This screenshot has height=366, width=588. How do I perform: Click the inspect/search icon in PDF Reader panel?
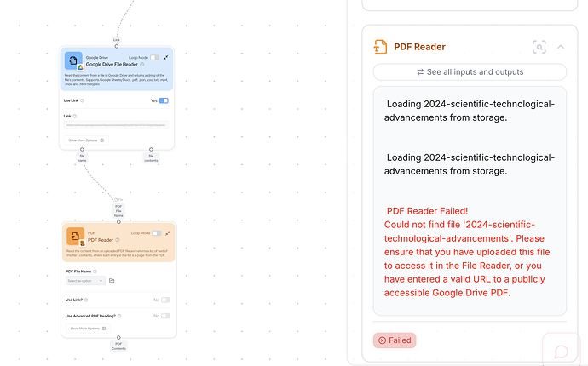[539, 47]
